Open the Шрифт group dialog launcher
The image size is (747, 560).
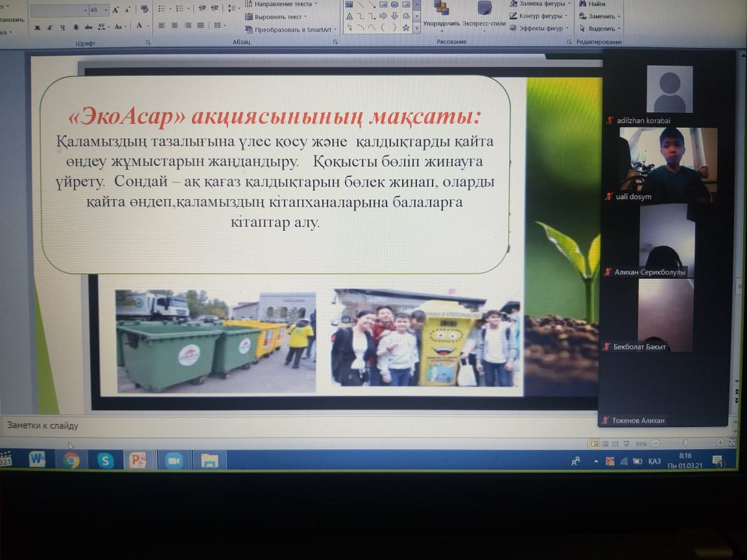148,43
